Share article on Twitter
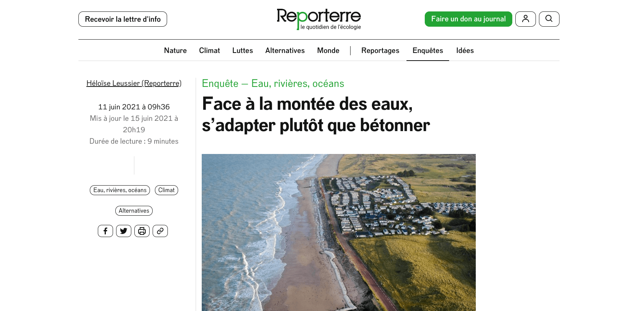The image size is (644, 311). point(124,231)
